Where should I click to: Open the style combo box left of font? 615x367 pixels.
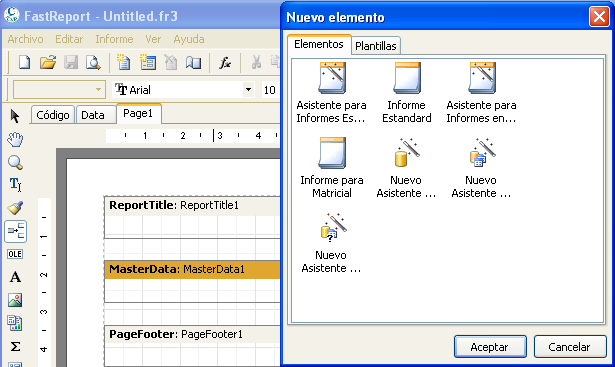coord(59,90)
